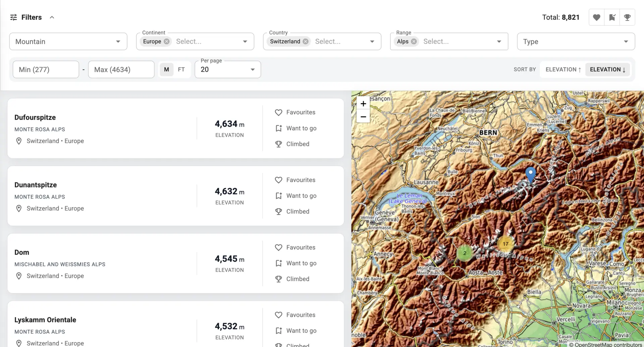Image resolution: width=644 pixels, height=347 pixels.
Task: Focus the Max (4634) elevation field
Action: pos(121,69)
